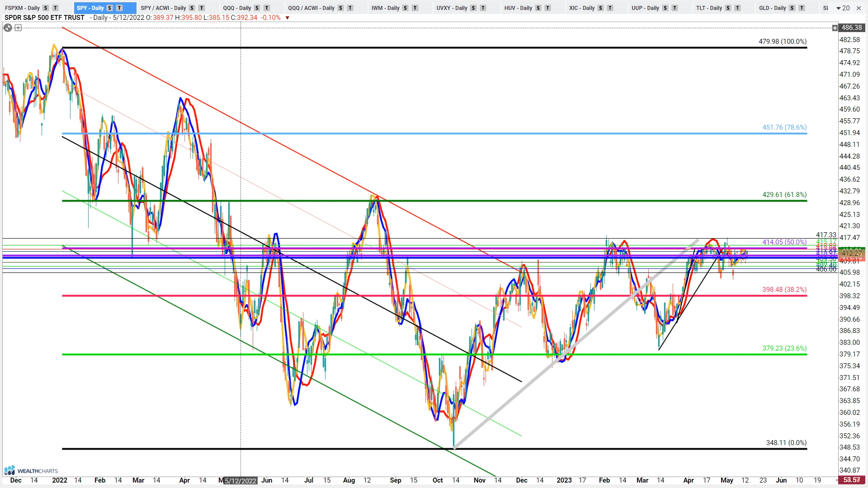Open the tab list dropdown showing 20

[x=843, y=8]
